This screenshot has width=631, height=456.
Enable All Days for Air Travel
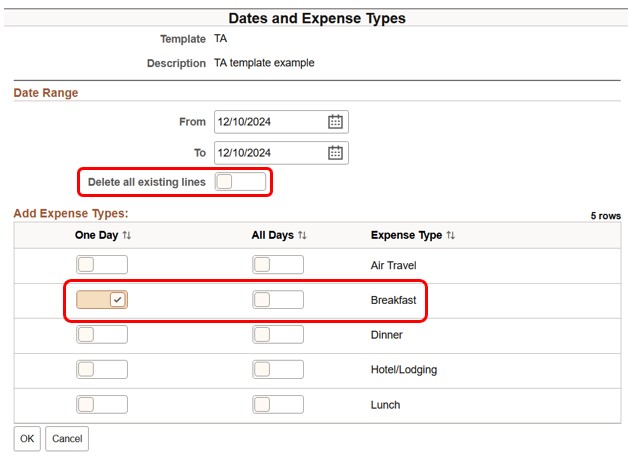coord(277,265)
